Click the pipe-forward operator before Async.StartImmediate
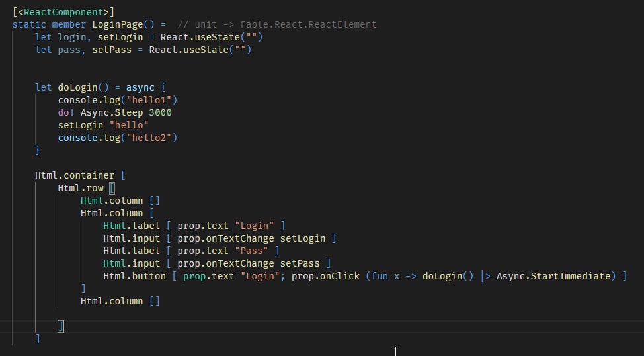 click(485, 276)
